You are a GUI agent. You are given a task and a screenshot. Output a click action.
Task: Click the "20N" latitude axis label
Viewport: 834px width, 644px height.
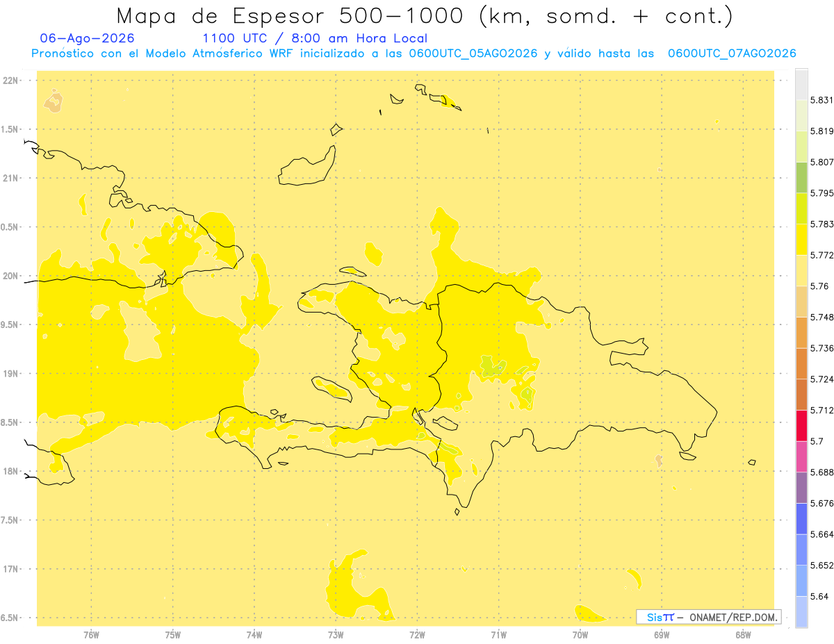11,276
